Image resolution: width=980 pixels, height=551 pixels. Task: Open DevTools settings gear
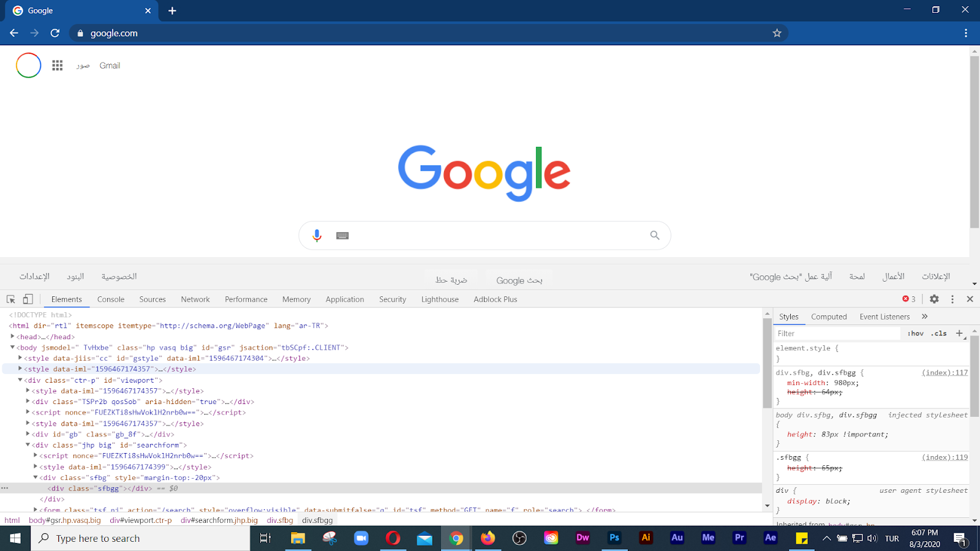[934, 299]
